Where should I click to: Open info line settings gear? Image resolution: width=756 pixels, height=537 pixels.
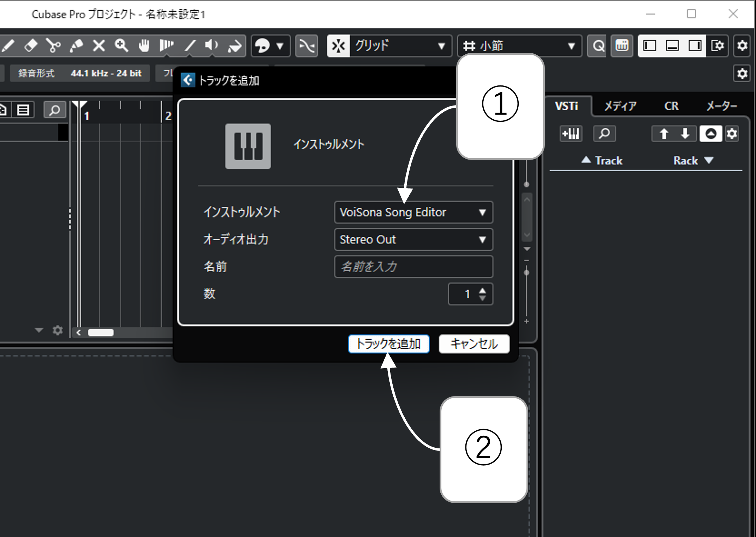[742, 74]
